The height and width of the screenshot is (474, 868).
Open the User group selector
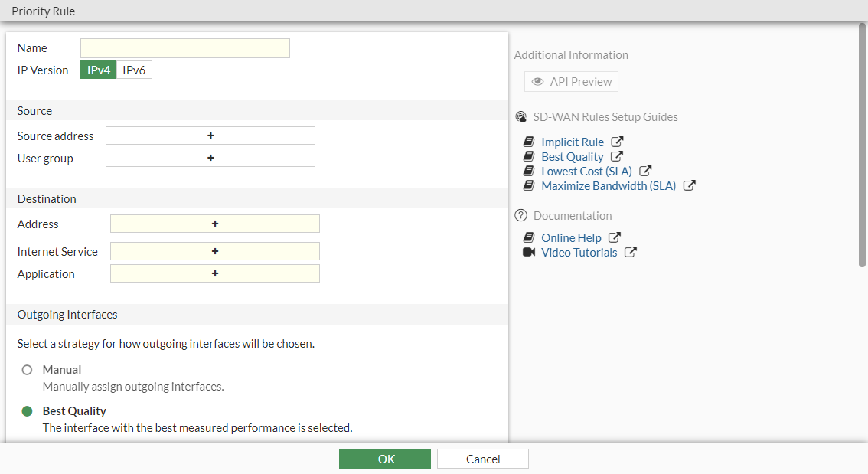pos(210,158)
